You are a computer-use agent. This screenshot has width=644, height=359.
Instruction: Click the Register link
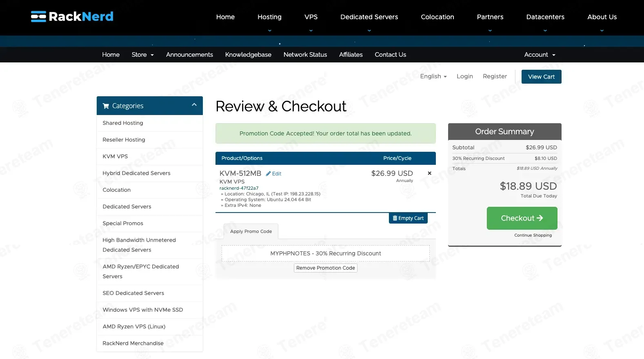(x=495, y=76)
